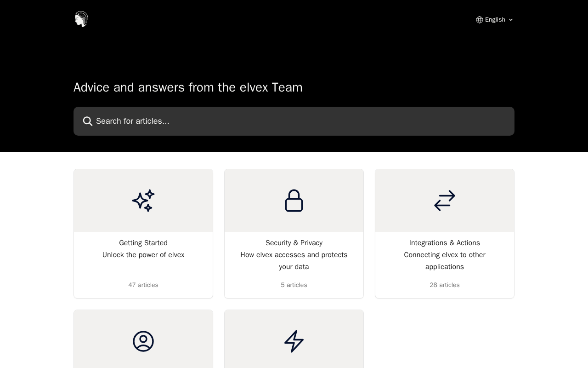
Task: Click the sparkles Getting Started icon
Action: click(143, 201)
